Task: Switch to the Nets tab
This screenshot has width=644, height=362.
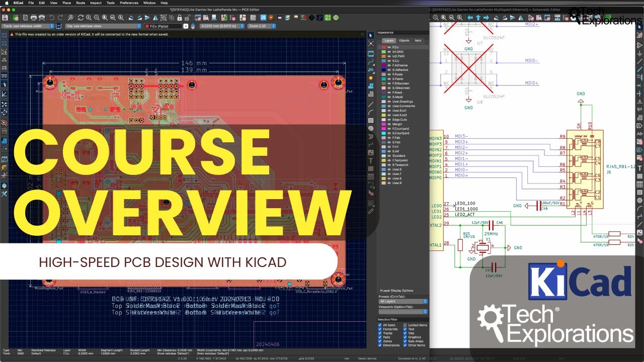Action: click(418, 40)
